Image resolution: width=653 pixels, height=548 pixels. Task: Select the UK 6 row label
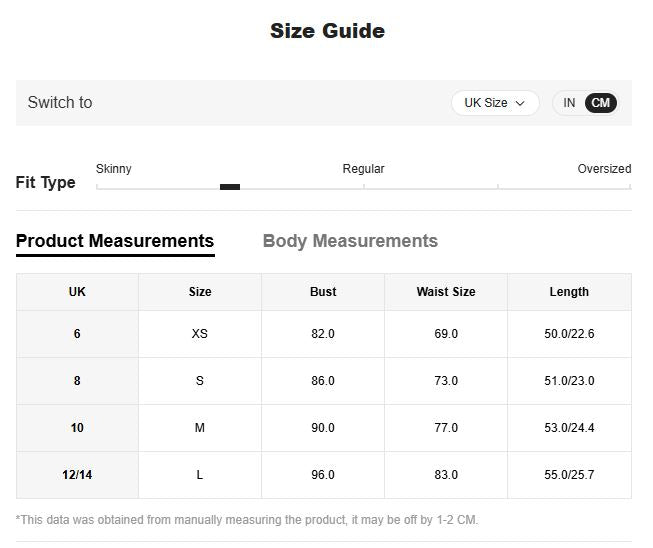tap(77, 334)
